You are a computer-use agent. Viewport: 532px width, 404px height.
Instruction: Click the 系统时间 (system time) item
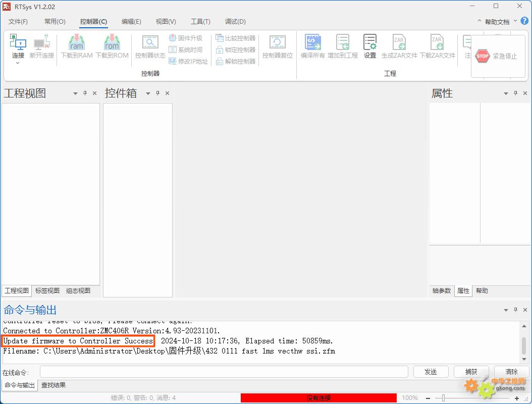[x=186, y=49]
